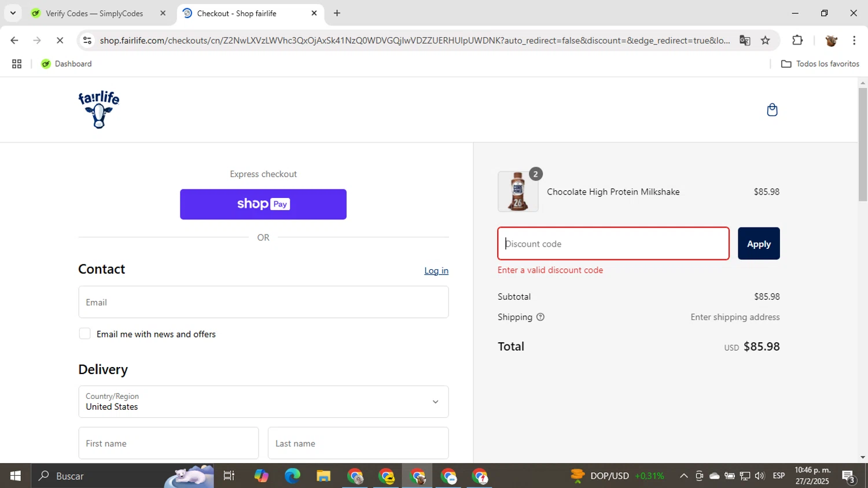
Task: Open the Chrome profile avatar
Action: (x=832, y=41)
